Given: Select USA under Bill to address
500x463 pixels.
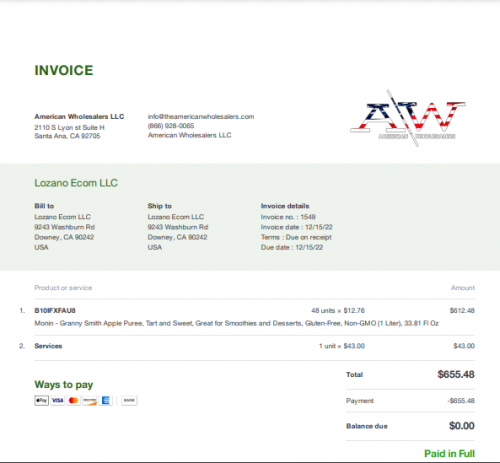Looking at the screenshot, I should [x=41, y=247].
